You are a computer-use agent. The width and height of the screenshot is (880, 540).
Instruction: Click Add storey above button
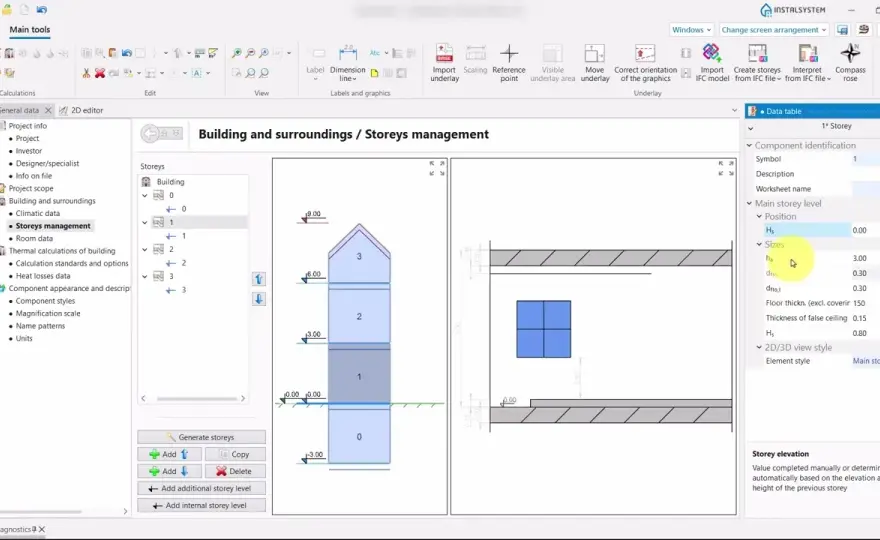(169, 454)
